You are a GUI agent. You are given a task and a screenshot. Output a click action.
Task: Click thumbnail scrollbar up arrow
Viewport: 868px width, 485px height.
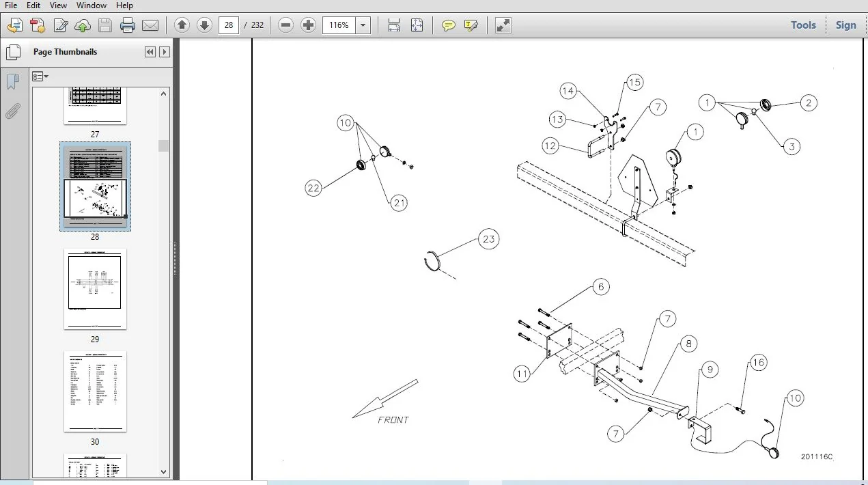click(x=164, y=94)
